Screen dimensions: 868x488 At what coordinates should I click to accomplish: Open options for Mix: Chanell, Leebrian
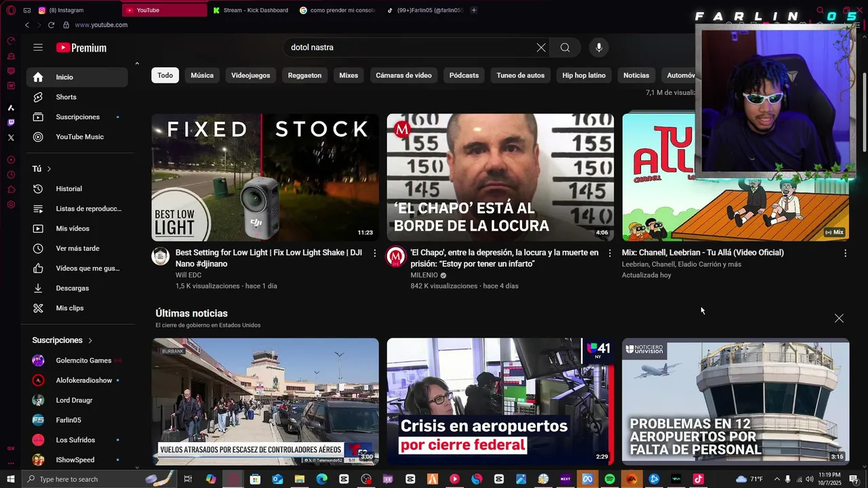point(845,253)
